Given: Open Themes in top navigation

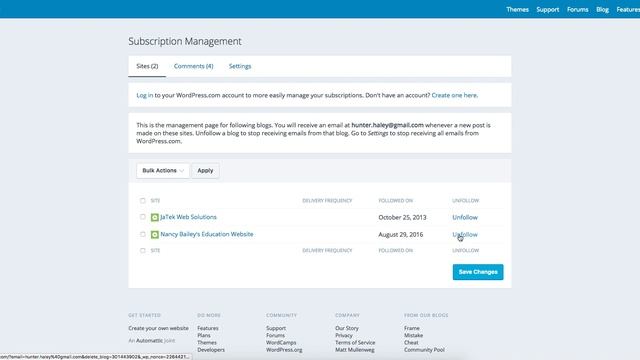Looking at the screenshot, I should tap(518, 9).
